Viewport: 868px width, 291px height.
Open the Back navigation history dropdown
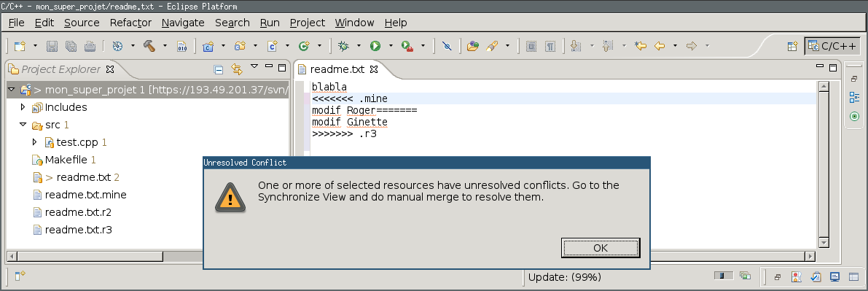pyautogui.click(x=675, y=46)
